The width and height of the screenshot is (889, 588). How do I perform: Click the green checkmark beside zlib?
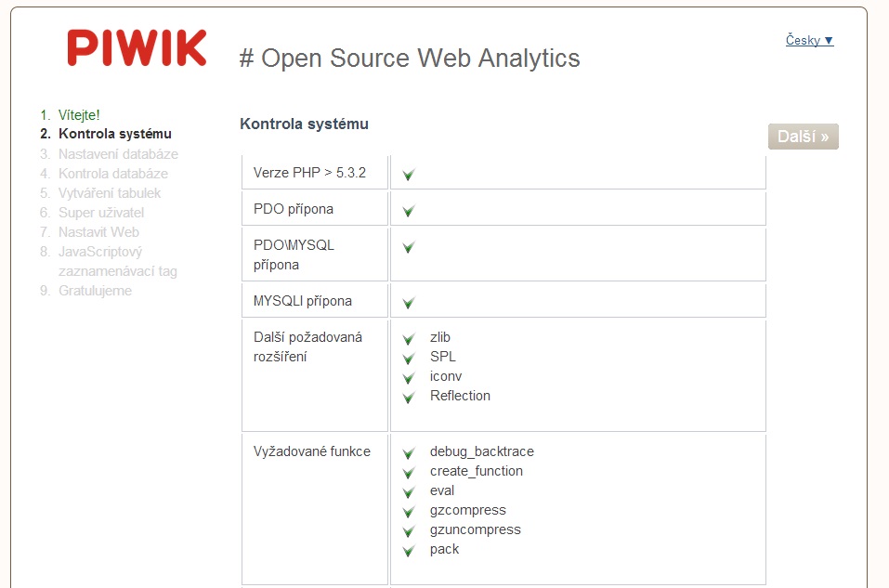tap(408, 339)
